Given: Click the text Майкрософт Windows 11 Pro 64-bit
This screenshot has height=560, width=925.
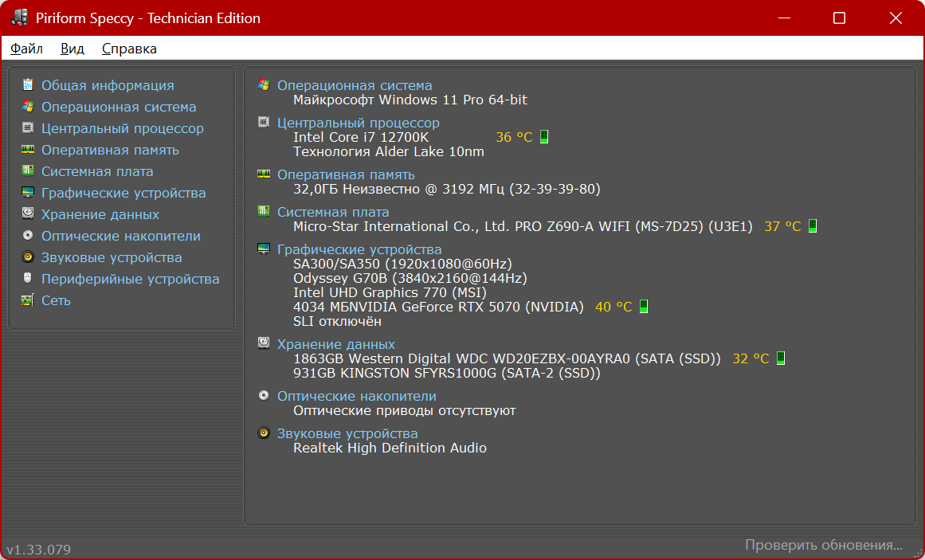Looking at the screenshot, I should point(410,100).
